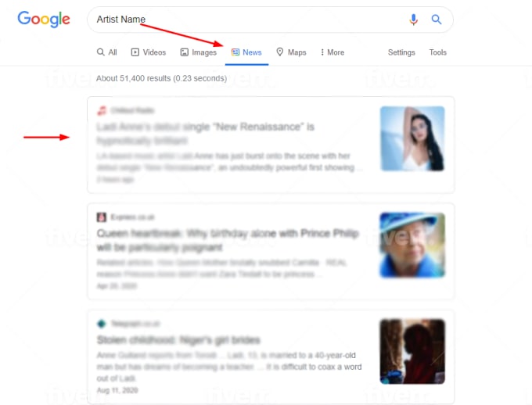532x405 pixels.
Task: Focus the Artist Name search field
Action: (250, 20)
